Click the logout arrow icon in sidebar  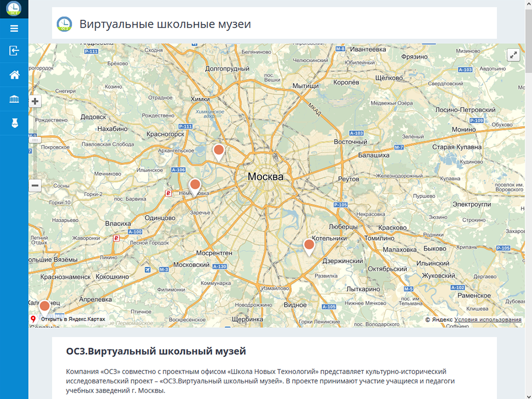tap(14, 51)
